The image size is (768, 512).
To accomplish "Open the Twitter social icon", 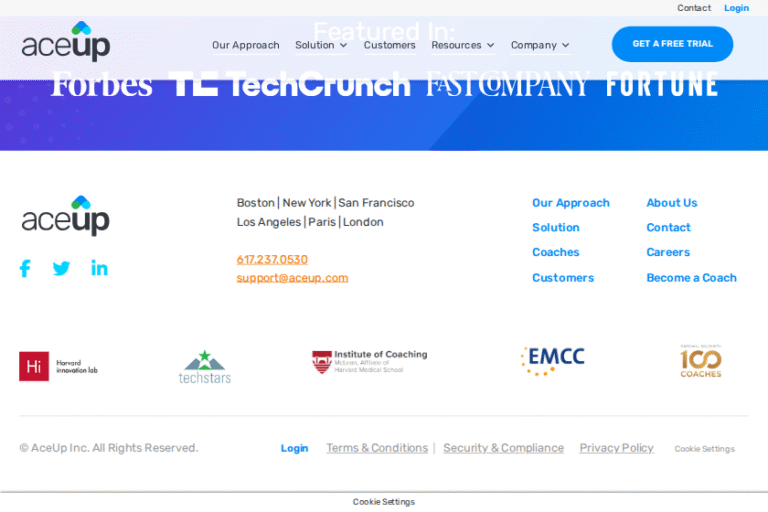I will (61, 268).
